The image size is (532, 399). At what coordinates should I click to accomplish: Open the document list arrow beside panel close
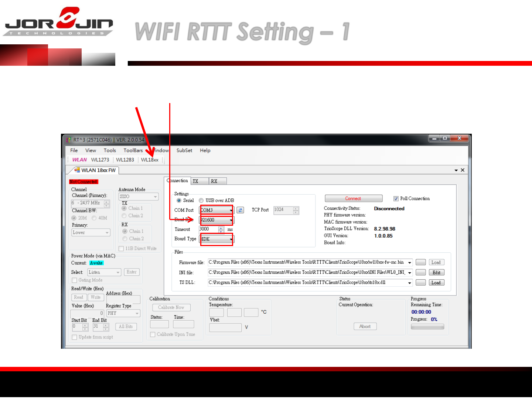tap(456, 170)
